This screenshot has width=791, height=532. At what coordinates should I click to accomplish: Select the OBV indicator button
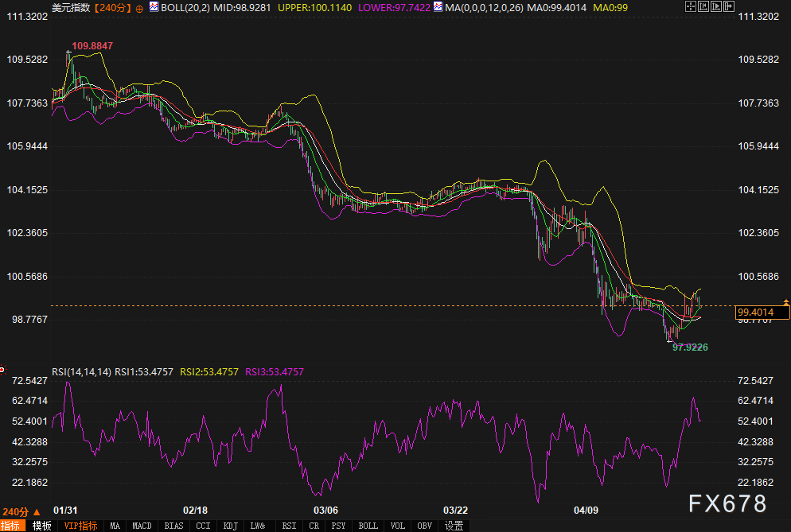tap(425, 526)
